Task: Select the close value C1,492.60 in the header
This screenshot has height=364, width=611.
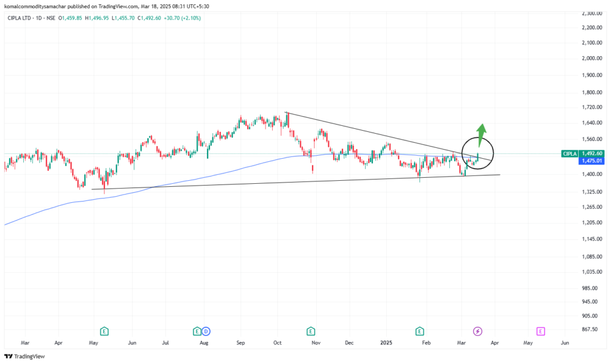Action: tap(149, 18)
